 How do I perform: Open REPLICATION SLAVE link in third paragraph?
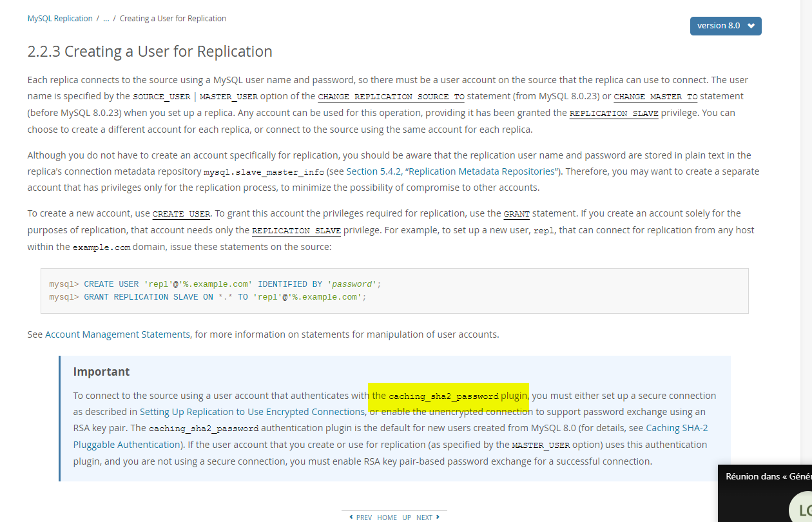point(296,231)
